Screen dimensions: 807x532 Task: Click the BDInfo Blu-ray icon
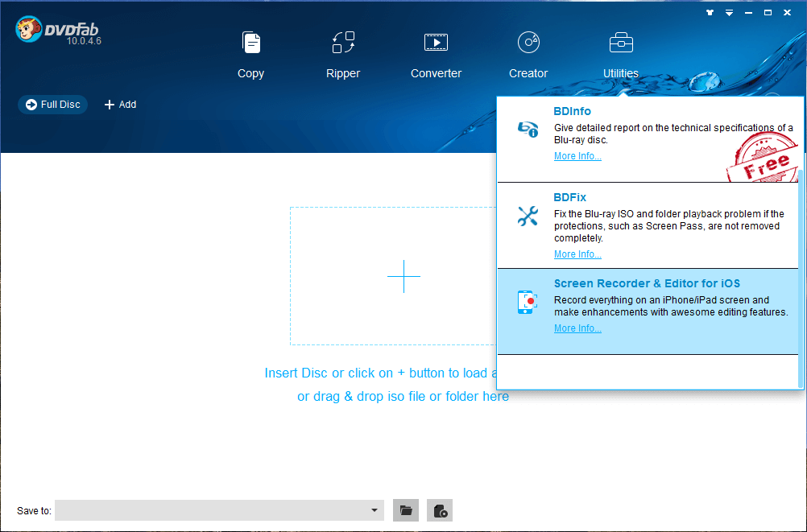[528, 129]
